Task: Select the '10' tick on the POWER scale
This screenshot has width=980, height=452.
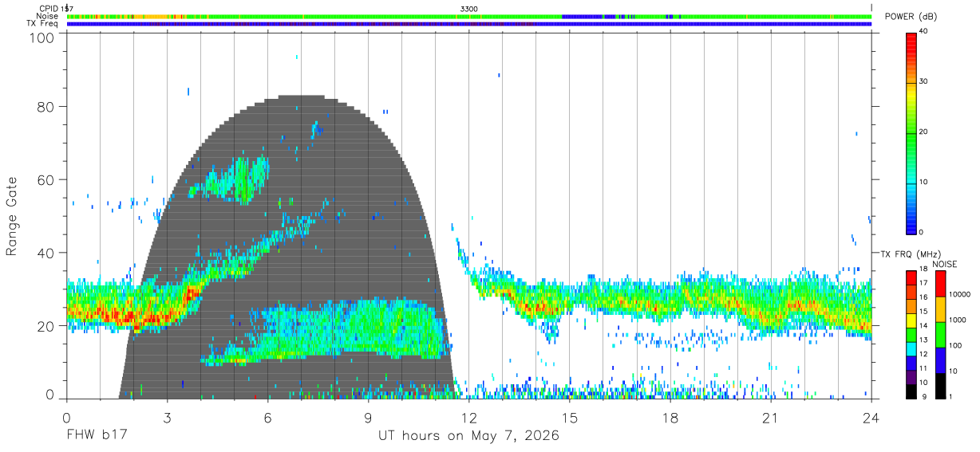Action: [x=924, y=182]
